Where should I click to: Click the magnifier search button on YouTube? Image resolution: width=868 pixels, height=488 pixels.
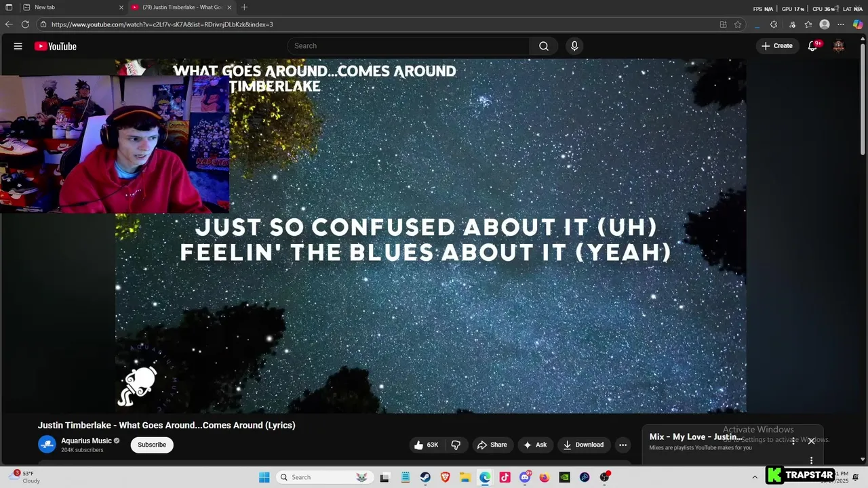pos(544,46)
